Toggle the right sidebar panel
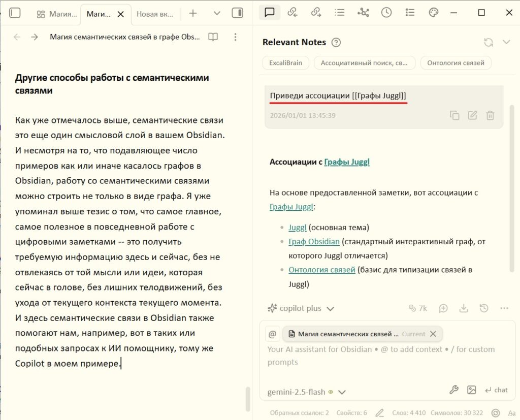This screenshot has width=520, height=420. [237, 13]
